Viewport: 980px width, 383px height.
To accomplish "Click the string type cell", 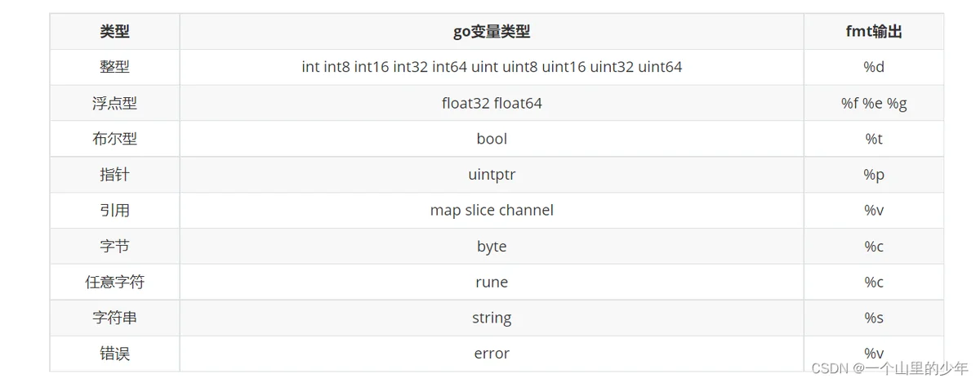I will click(492, 318).
